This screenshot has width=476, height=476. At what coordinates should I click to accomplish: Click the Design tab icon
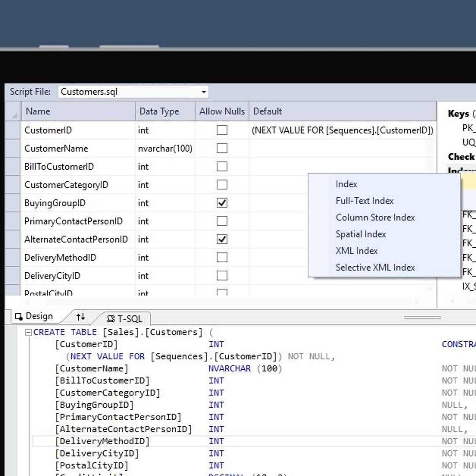[19, 316]
